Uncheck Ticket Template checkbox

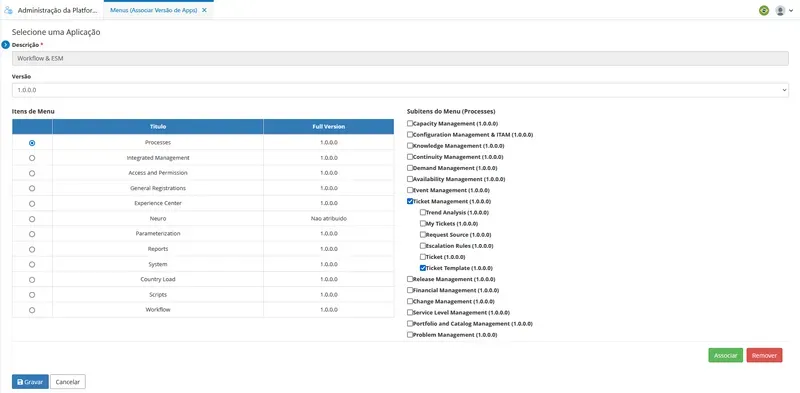tap(422, 268)
